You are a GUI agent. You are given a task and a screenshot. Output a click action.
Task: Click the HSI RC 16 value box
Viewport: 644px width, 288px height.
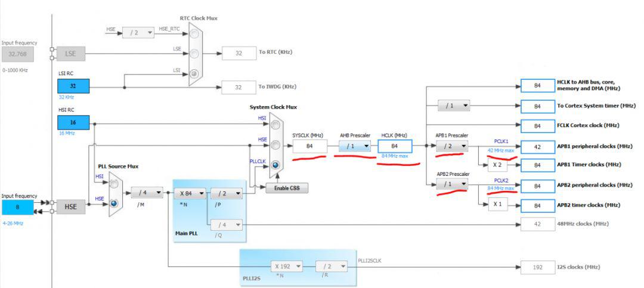[73, 122]
